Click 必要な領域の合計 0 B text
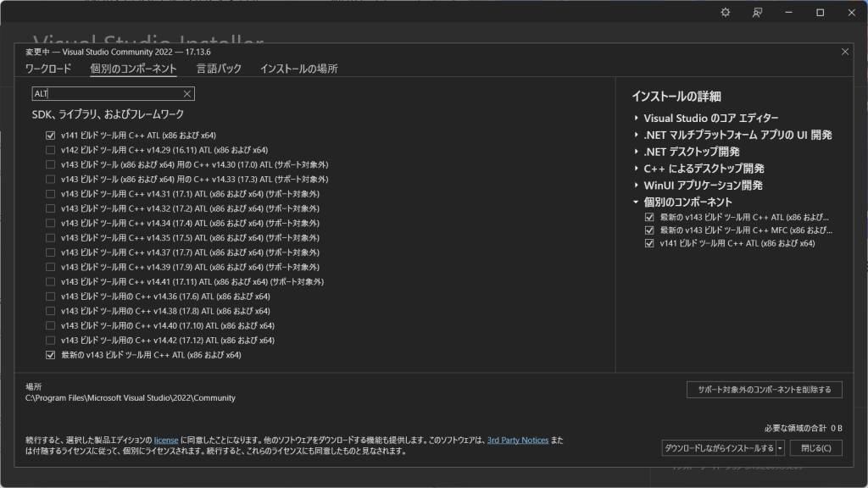868x488 pixels. (804, 428)
